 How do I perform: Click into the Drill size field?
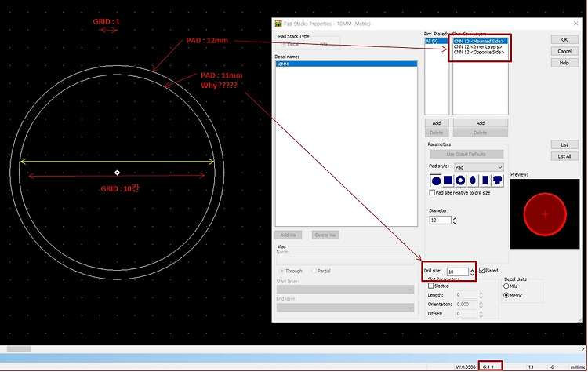(458, 272)
